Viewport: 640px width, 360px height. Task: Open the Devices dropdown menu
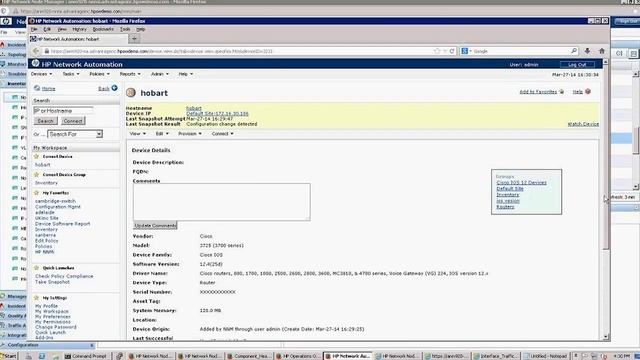(x=41, y=74)
